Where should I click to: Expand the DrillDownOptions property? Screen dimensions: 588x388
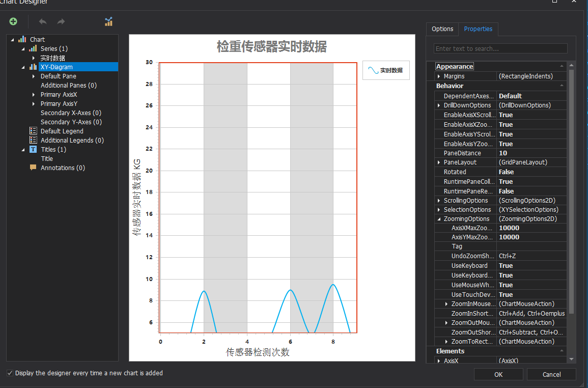tap(439, 105)
